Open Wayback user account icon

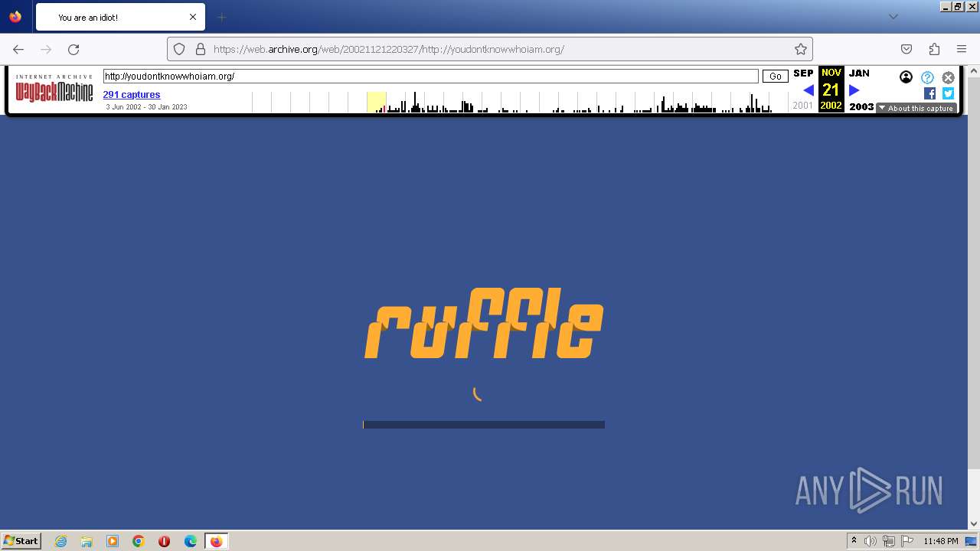click(x=906, y=77)
